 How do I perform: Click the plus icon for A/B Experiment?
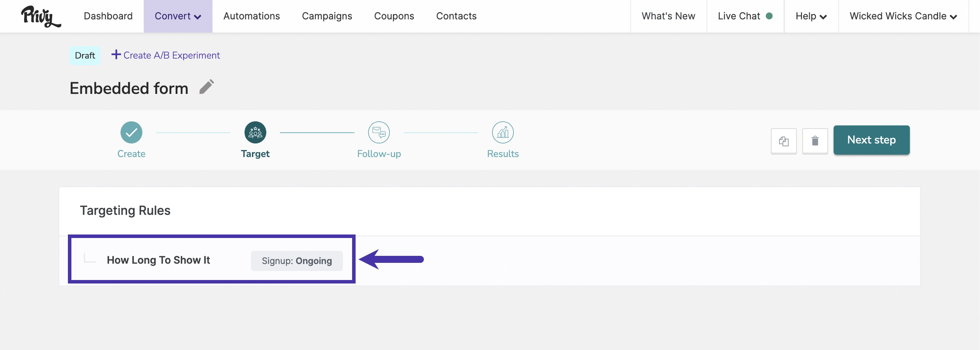point(116,55)
